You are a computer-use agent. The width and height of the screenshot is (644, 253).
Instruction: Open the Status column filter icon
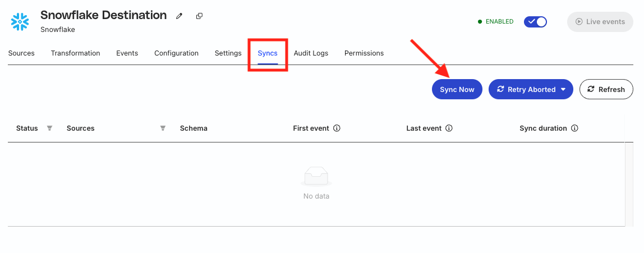click(50, 128)
